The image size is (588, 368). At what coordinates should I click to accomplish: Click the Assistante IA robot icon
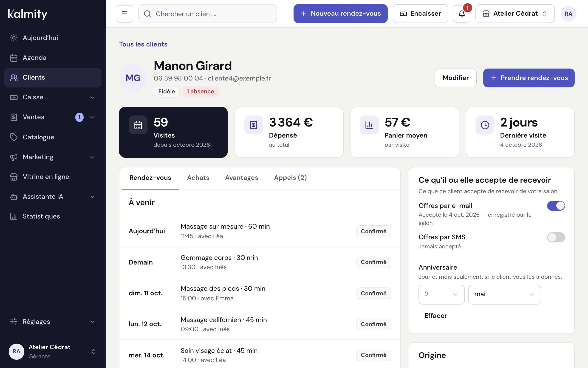click(14, 197)
